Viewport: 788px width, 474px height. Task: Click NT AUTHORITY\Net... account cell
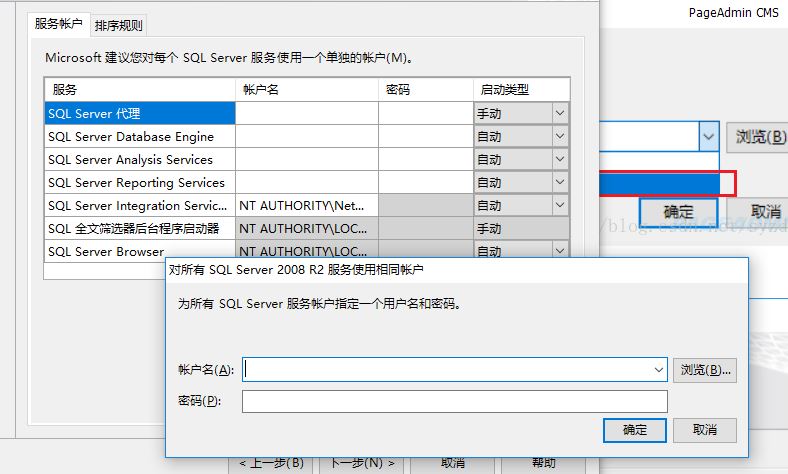[x=307, y=206]
